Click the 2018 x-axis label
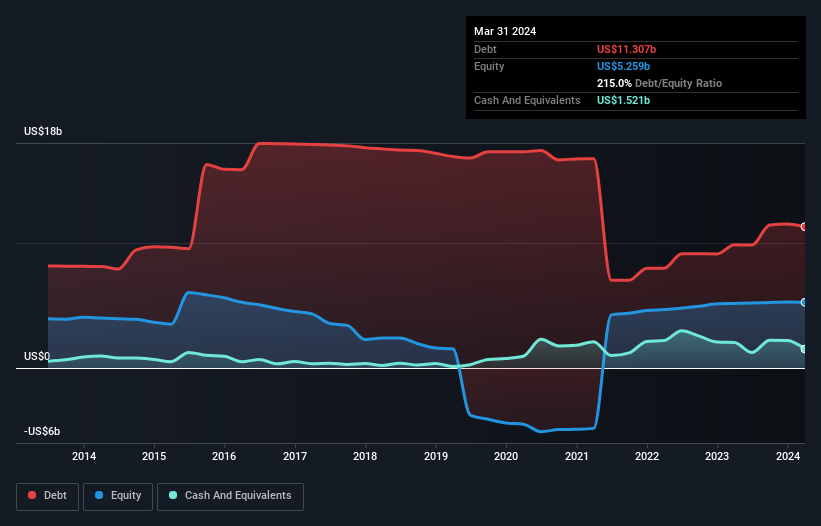Screen dimensions: 821x526 pos(365,456)
